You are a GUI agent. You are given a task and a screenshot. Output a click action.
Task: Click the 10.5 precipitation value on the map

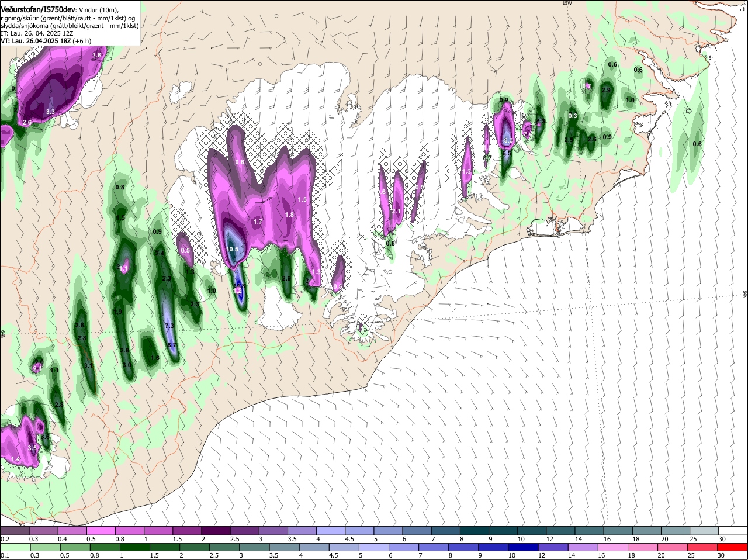point(232,249)
